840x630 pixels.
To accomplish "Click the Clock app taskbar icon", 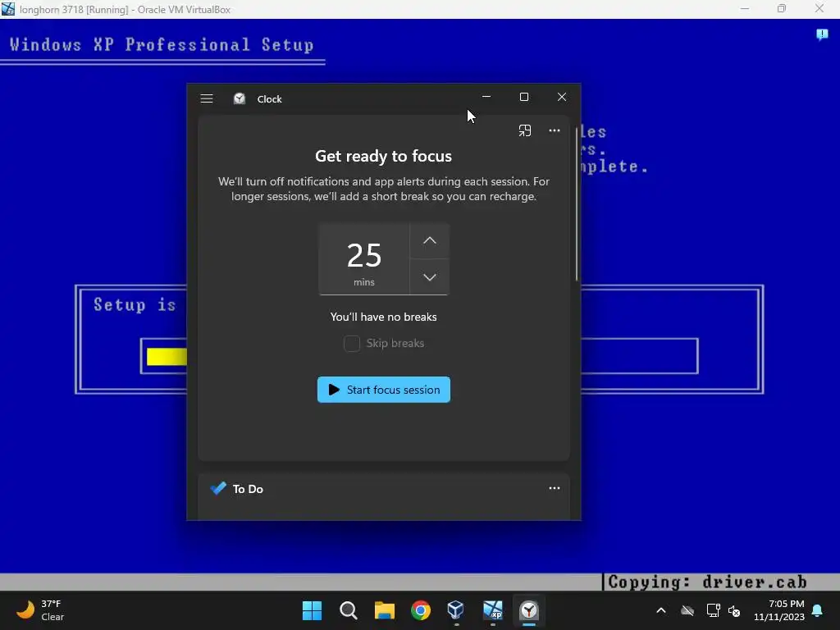I will pyautogui.click(x=529, y=610).
